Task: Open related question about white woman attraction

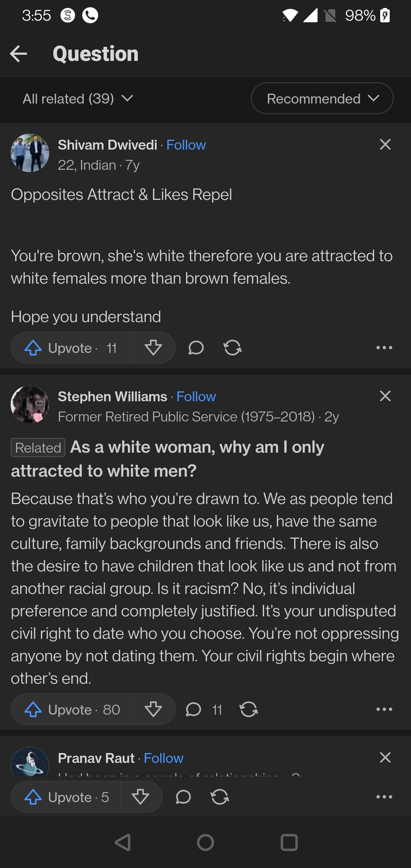Action: [167, 459]
